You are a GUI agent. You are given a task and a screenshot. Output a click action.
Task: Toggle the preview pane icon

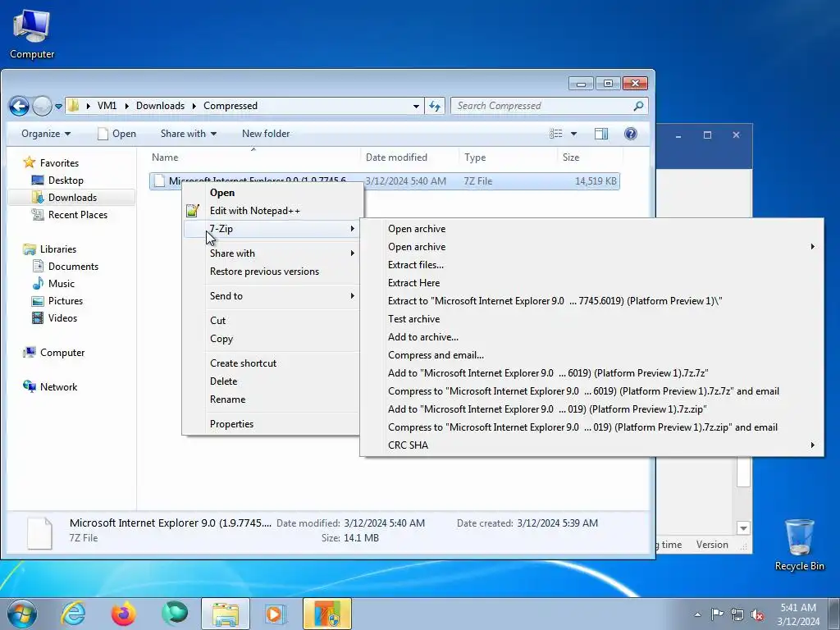point(601,134)
